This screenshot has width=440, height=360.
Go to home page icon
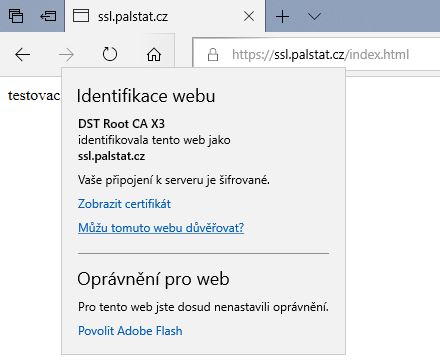click(154, 55)
